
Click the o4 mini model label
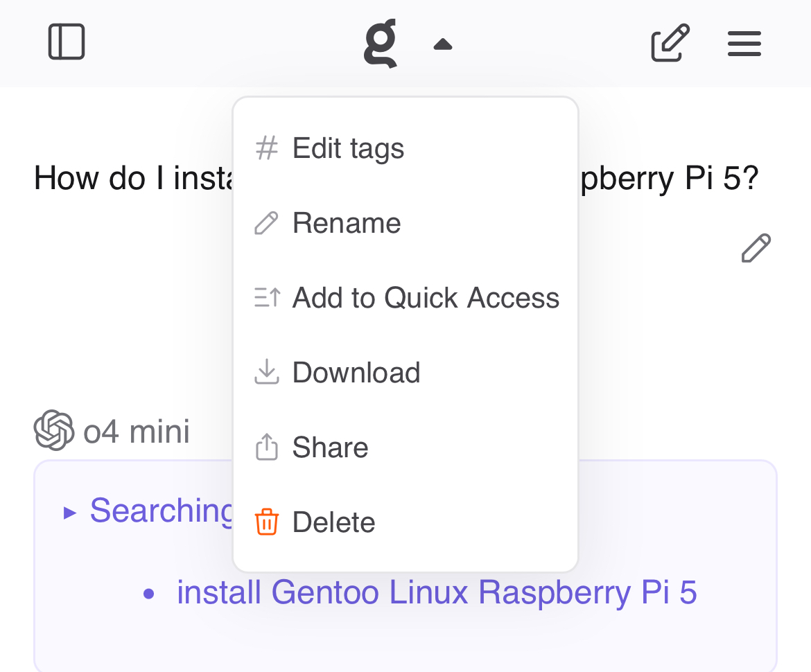(137, 432)
